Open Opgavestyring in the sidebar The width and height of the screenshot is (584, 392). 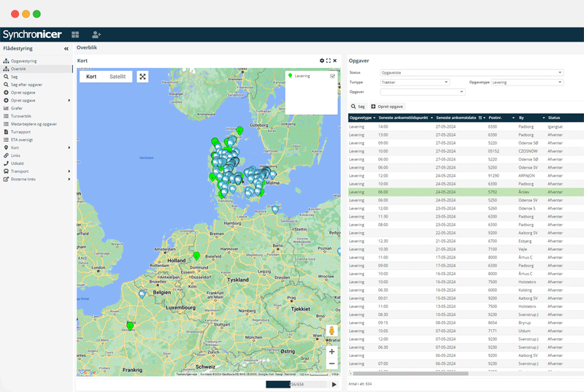click(x=23, y=61)
